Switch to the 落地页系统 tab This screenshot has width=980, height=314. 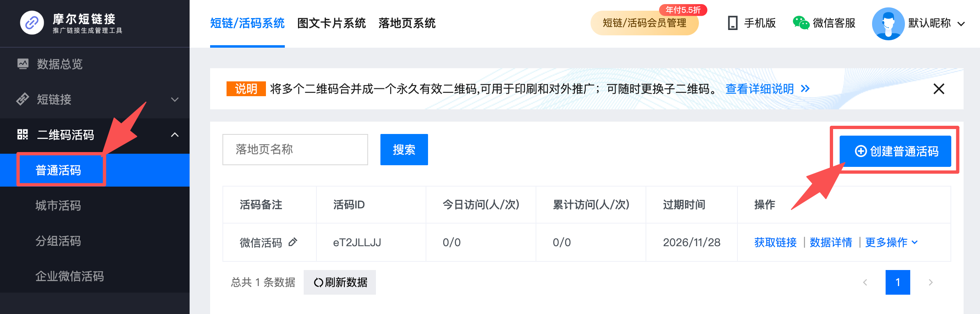click(407, 23)
